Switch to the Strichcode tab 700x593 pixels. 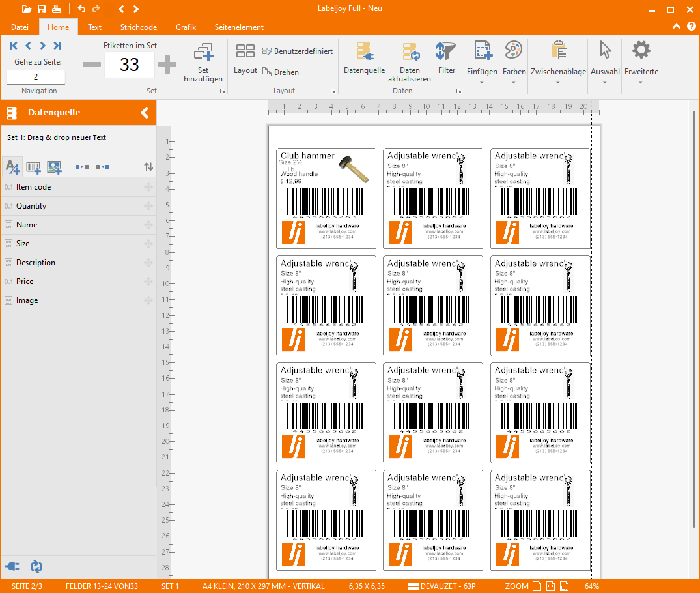(x=139, y=27)
